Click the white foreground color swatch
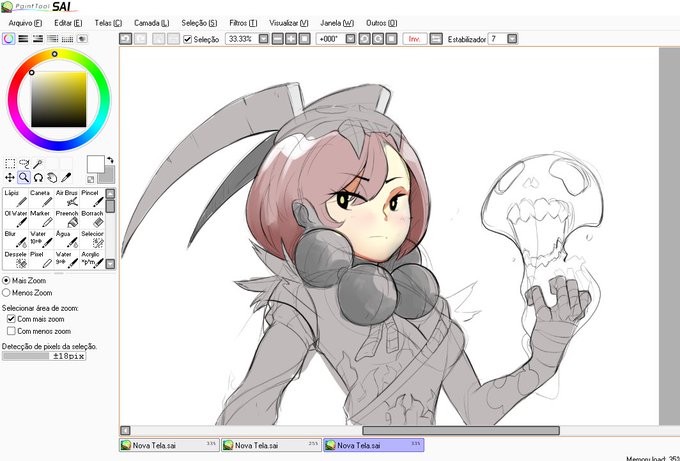 pyautogui.click(x=95, y=164)
